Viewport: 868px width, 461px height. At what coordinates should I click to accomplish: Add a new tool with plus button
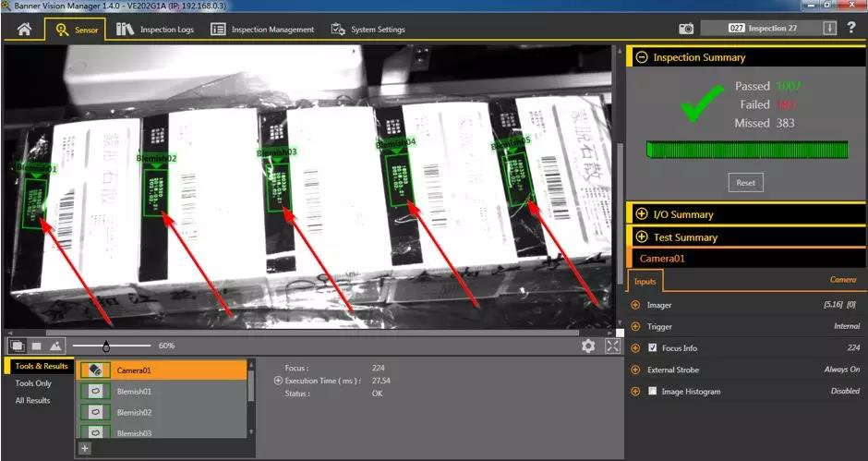tap(85, 448)
